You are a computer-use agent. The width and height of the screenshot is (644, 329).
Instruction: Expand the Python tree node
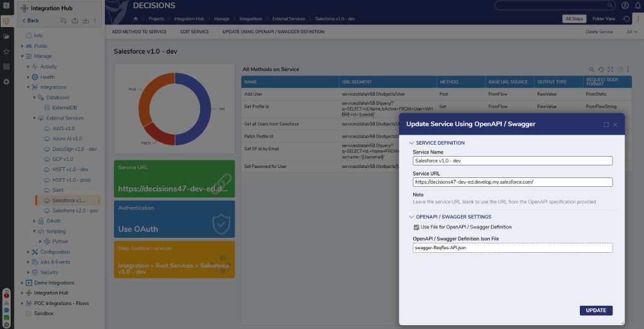(40, 242)
